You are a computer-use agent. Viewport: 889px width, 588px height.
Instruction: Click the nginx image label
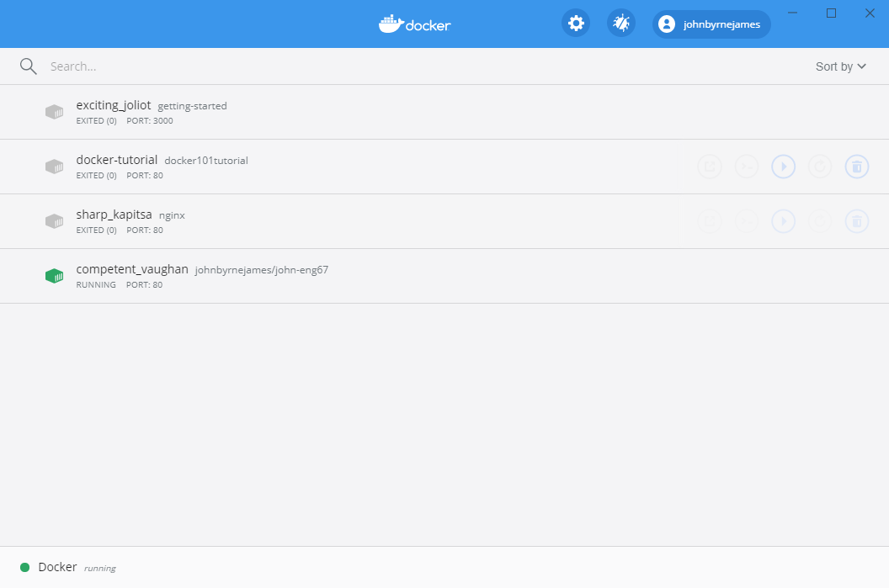172,215
